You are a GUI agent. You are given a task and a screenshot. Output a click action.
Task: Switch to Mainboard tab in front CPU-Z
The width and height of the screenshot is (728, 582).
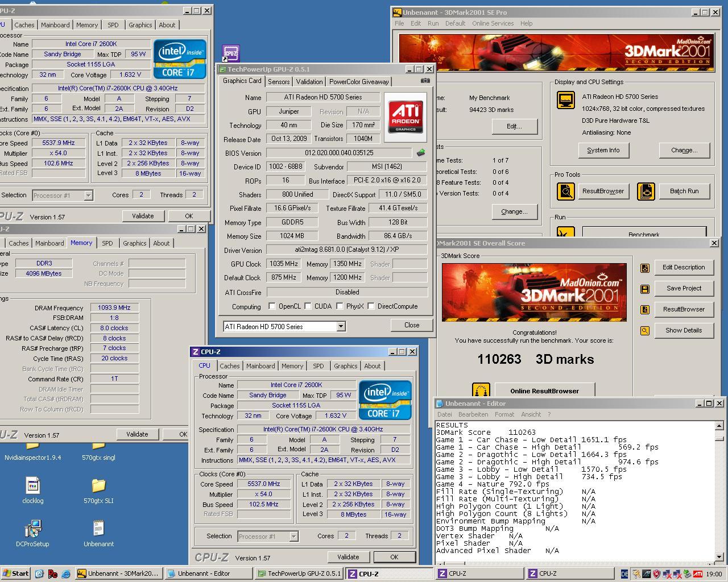260,366
